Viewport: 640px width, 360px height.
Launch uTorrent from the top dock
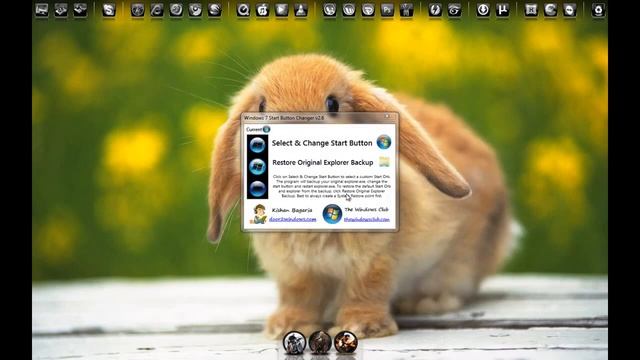point(502,10)
